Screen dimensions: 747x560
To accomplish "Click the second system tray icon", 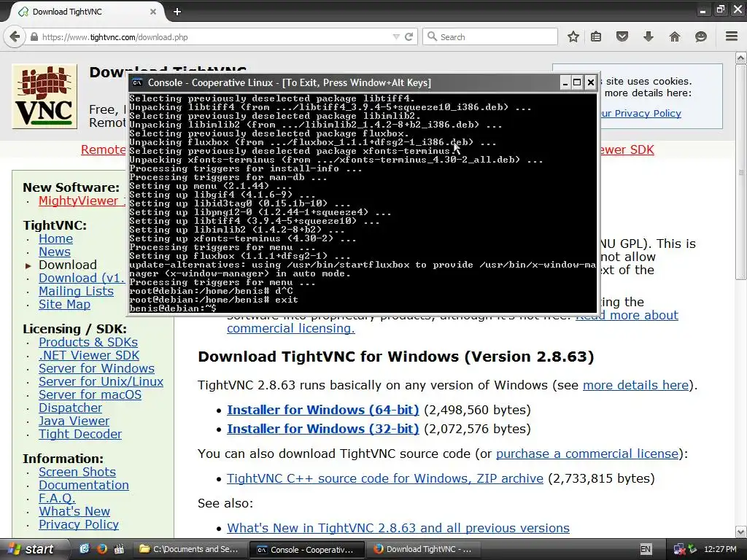I will [x=692, y=549].
